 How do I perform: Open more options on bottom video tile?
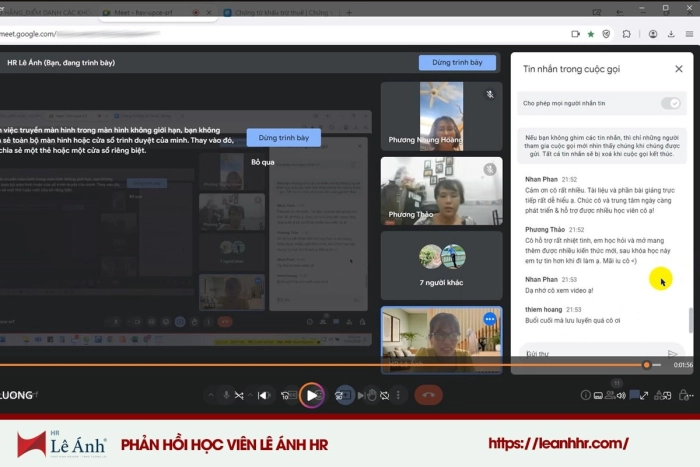[490, 319]
